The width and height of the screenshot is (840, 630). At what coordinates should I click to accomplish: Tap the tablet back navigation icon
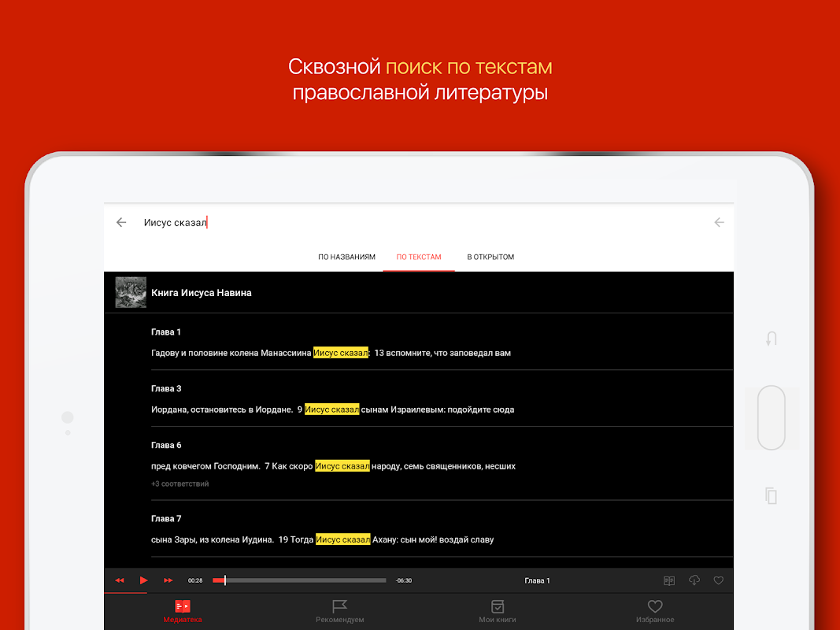(x=772, y=339)
